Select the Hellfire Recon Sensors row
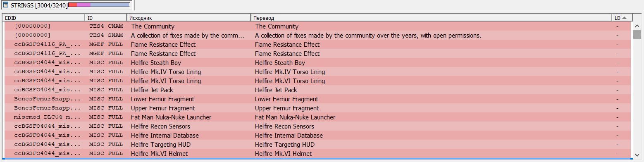The image size is (644, 162). pos(317,126)
